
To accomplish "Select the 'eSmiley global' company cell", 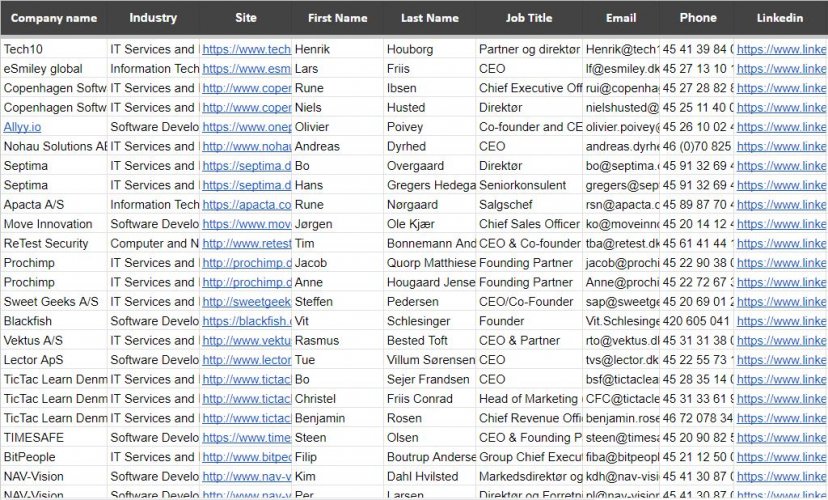I will pyautogui.click(x=54, y=69).
